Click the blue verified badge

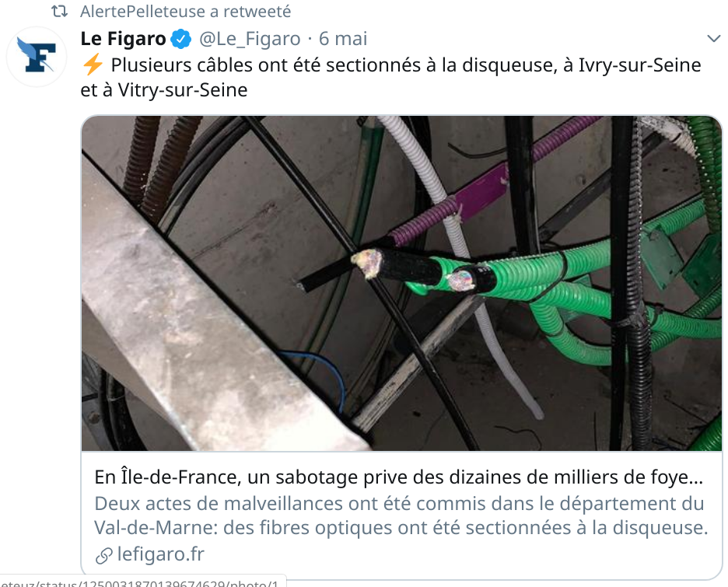coord(181,39)
